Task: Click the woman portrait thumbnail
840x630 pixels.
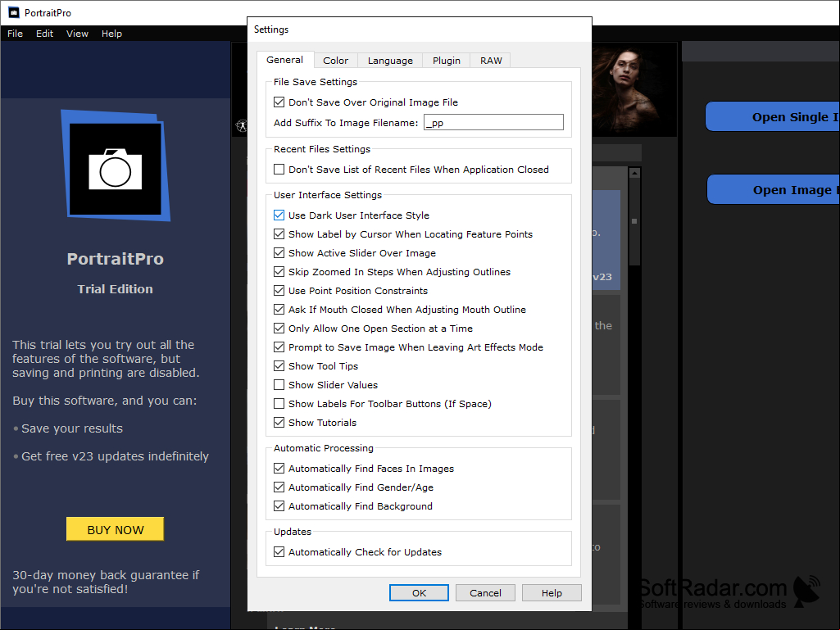Action: [633, 89]
